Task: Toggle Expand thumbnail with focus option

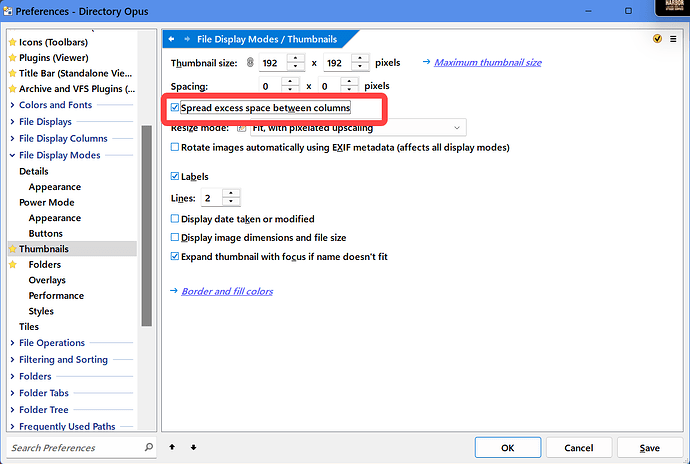Action: click(x=175, y=256)
